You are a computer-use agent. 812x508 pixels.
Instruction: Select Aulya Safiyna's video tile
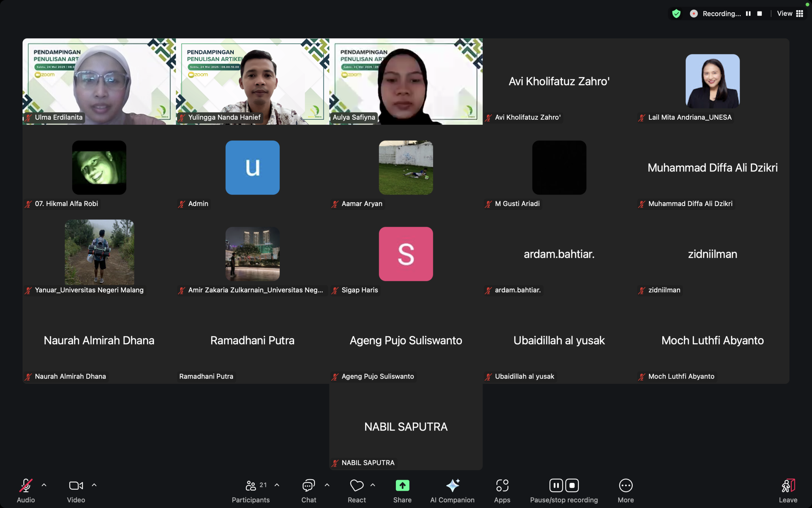tap(406, 81)
